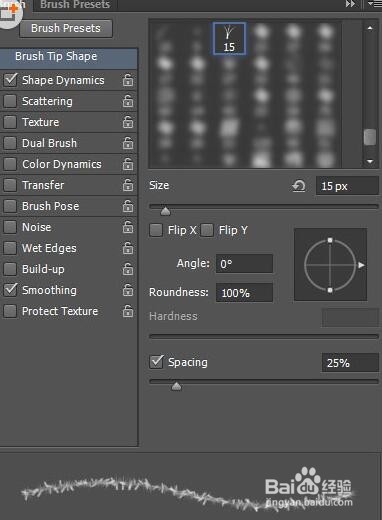Screen dimensions: 382x520
Task: Restore original brush size with reset icon
Action: 299,186
